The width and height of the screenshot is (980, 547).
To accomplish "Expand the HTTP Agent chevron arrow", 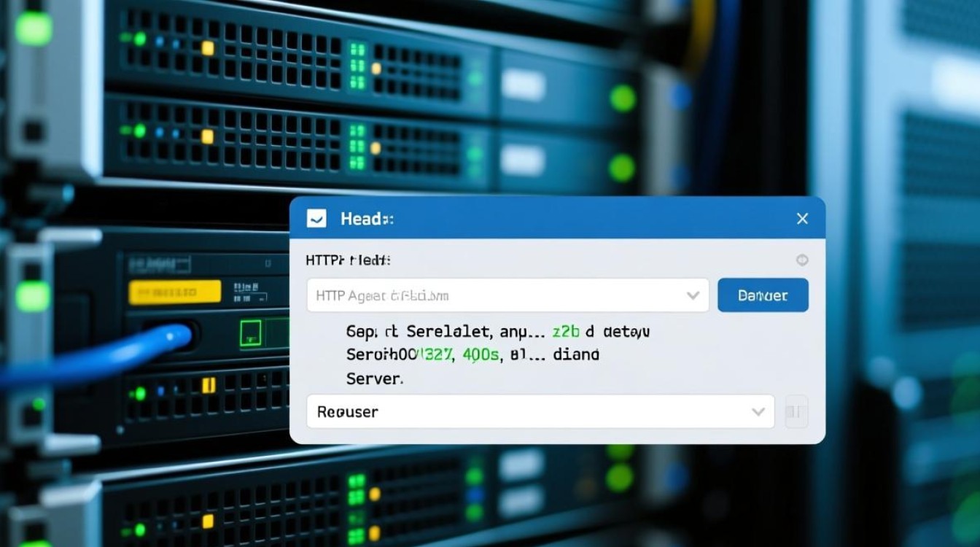I will coord(693,296).
